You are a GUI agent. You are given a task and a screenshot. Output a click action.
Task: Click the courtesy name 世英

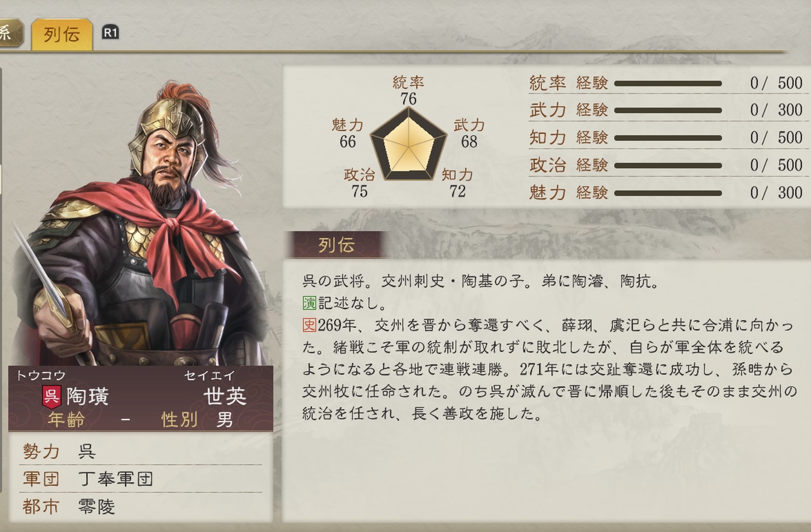pyautogui.click(x=225, y=396)
